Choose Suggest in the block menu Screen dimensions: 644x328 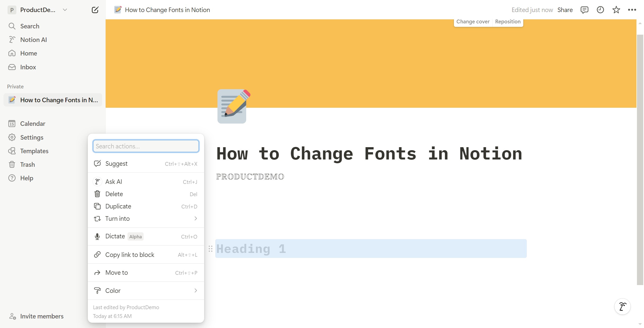(x=146, y=164)
